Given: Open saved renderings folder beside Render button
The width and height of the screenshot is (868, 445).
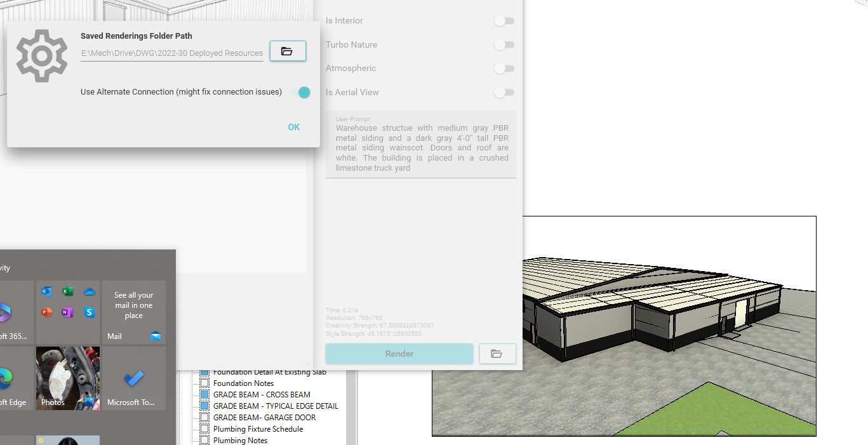Looking at the screenshot, I should [497, 354].
